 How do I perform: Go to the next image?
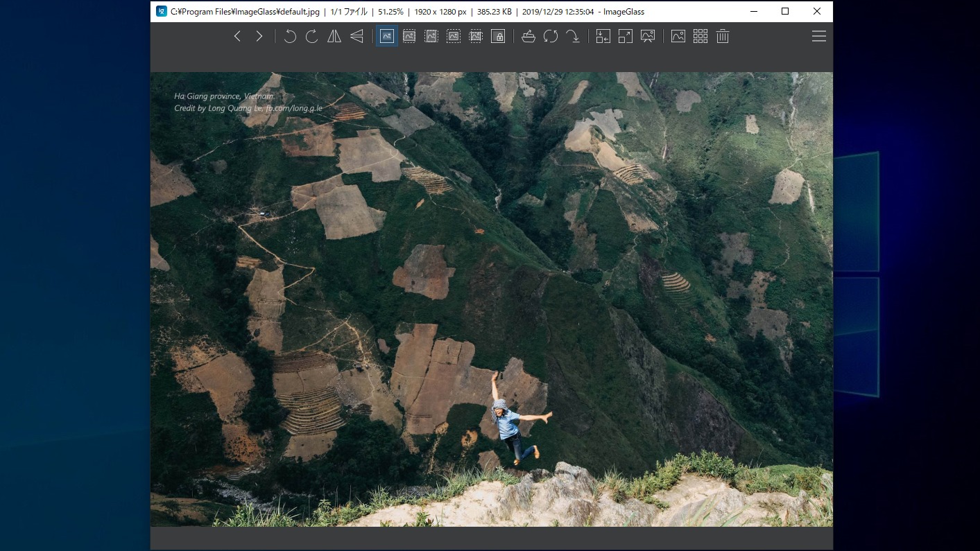pyautogui.click(x=259, y=36)
